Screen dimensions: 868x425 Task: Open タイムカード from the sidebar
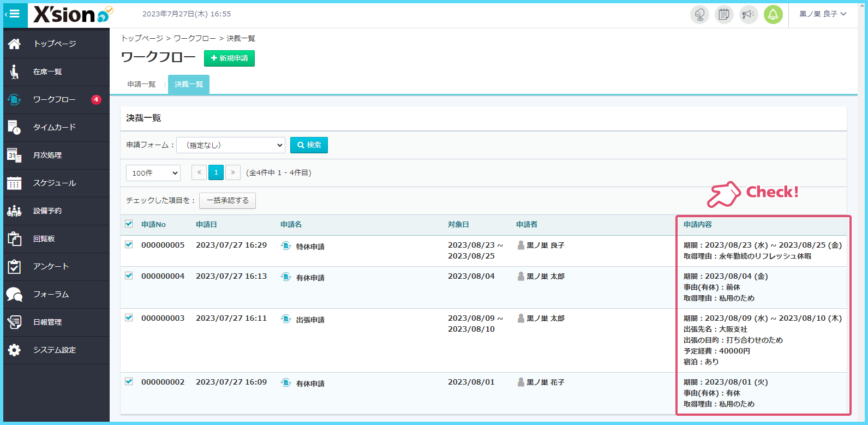click(x=55, y=127)
